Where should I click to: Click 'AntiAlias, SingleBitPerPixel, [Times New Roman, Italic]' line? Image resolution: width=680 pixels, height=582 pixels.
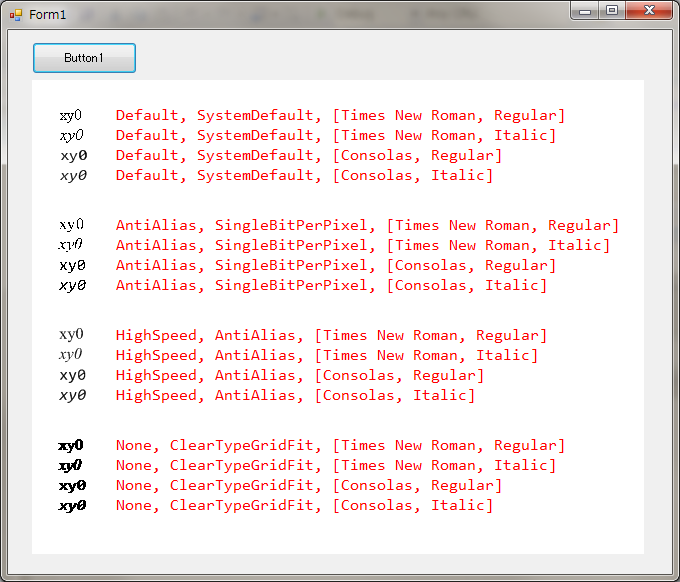click(363, 245)
